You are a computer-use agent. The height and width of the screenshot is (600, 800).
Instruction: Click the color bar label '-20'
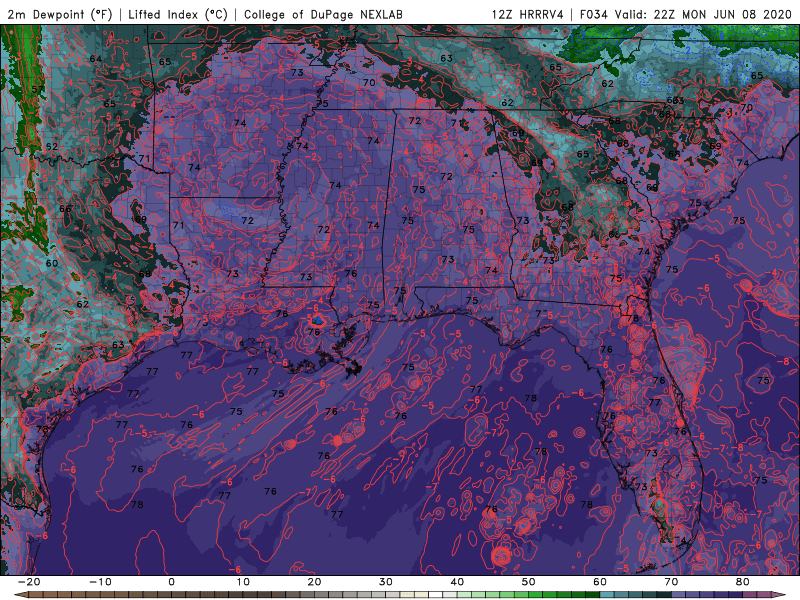click(x=29, y=582)
